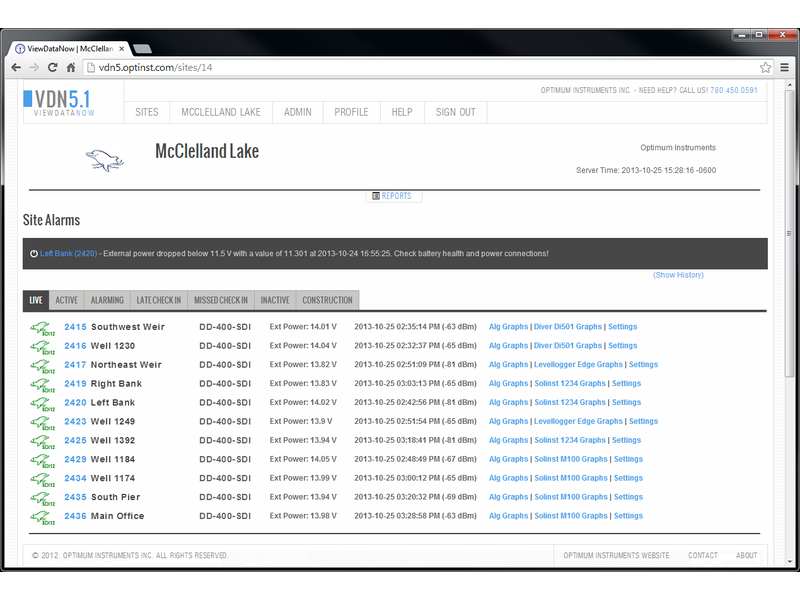Image resolution: width=800 pixels, height=600 pixels.
Task: Click the Contact footer link
Action: (x=703, y=555)
